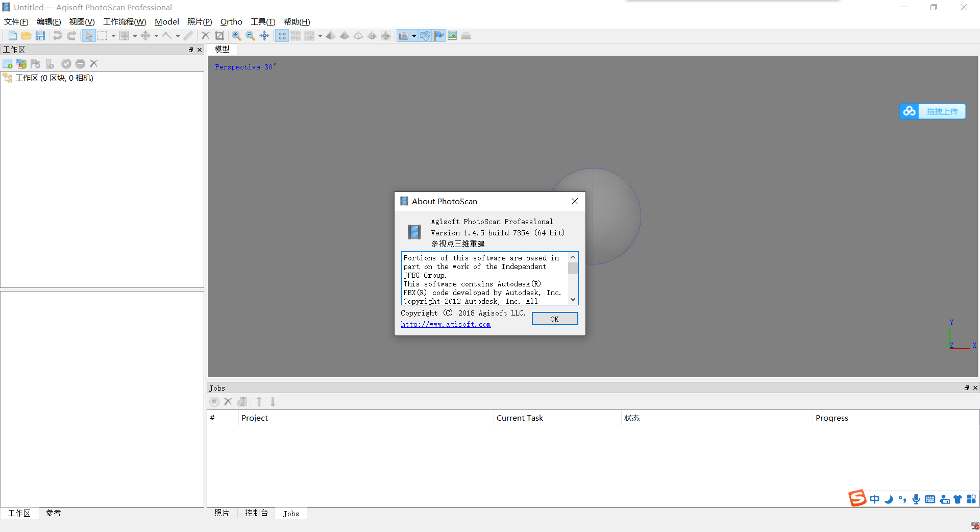Select the Ruler measurement tool
Screen dimensions: 980x532
tap(189, 36)
